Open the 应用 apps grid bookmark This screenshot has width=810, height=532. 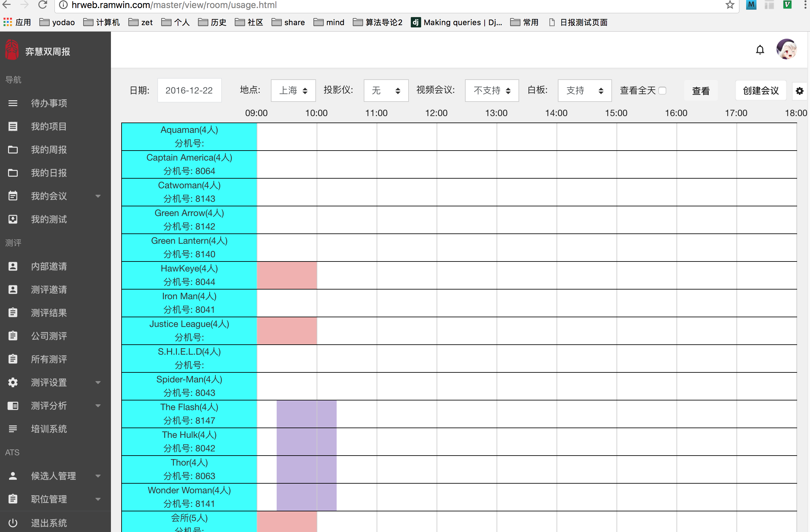point(17,23)
